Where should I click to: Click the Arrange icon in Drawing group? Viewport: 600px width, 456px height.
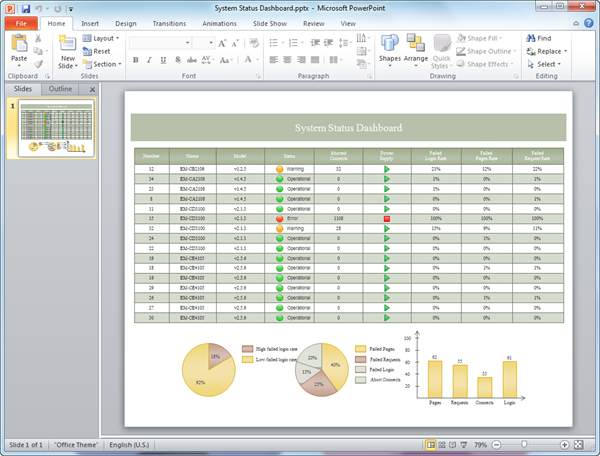416,44
